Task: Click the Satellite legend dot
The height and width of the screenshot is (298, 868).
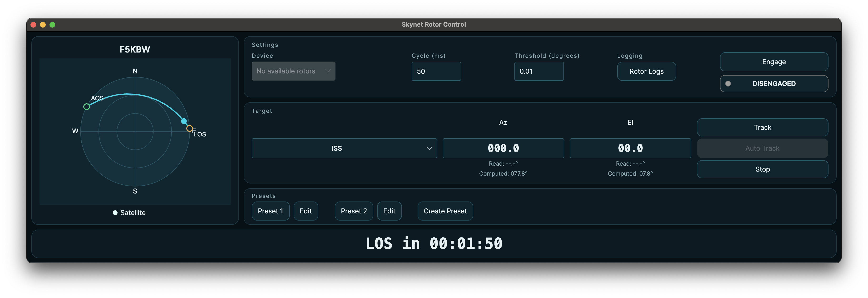Action: (x=115, y=213)
